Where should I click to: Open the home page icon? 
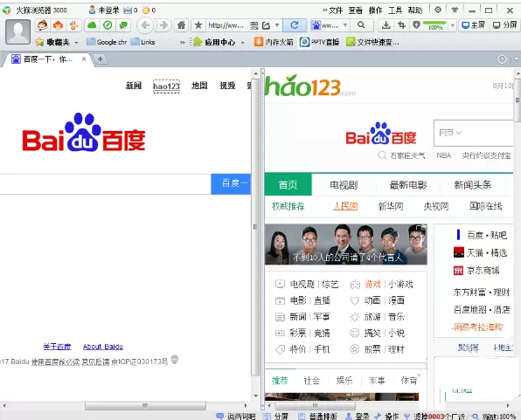[x=182, y=25]
